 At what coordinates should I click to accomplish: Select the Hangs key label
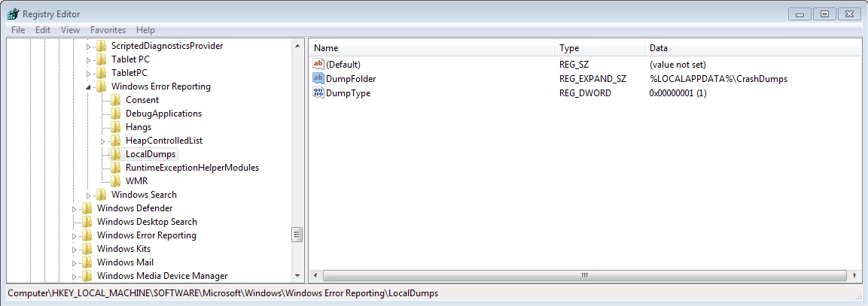[x=139, y=127]
